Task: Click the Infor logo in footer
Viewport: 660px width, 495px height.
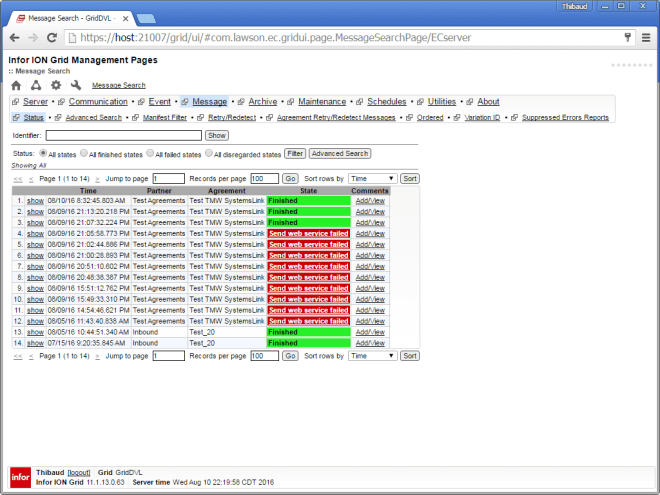Action: pos(19,475)
